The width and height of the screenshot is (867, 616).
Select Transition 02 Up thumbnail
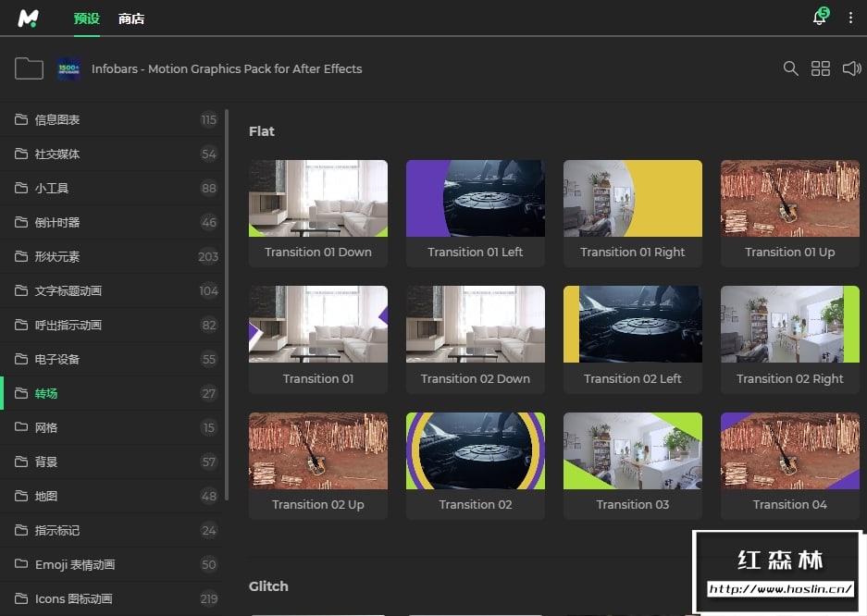coord(318,450)
